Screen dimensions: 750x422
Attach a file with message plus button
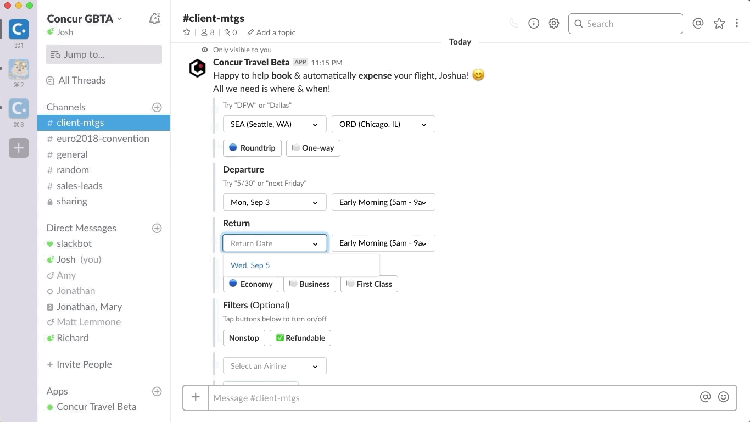click(x=195, y=397)
